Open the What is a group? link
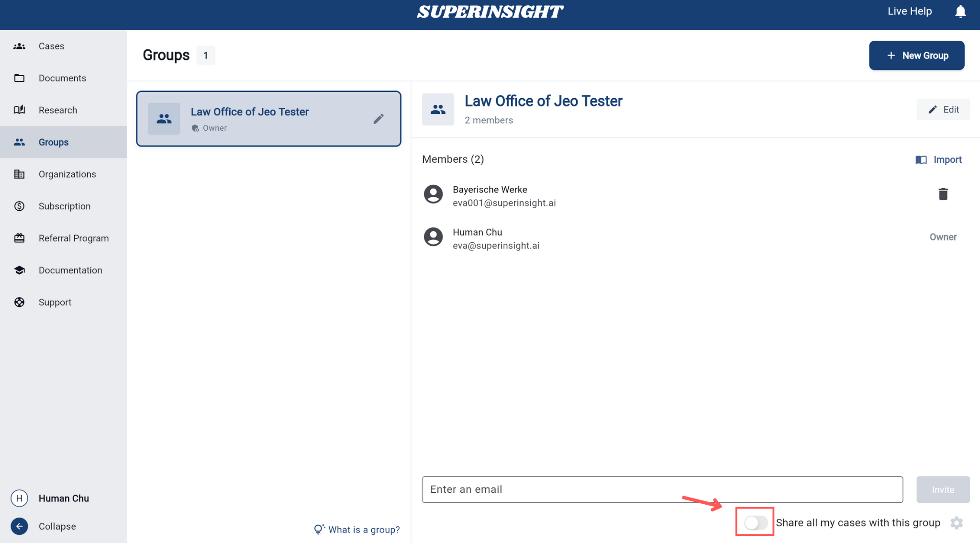This screenshot has width=980, height=543. [357, 530]
